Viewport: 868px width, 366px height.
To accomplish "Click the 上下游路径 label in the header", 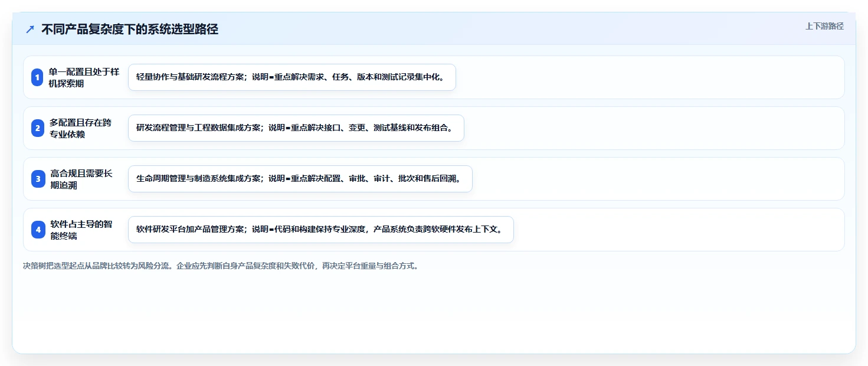I will click(824, 26).
